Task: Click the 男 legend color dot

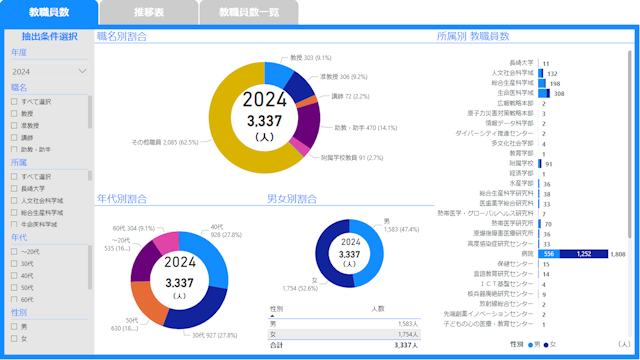Action: click(x=530, y=345)
